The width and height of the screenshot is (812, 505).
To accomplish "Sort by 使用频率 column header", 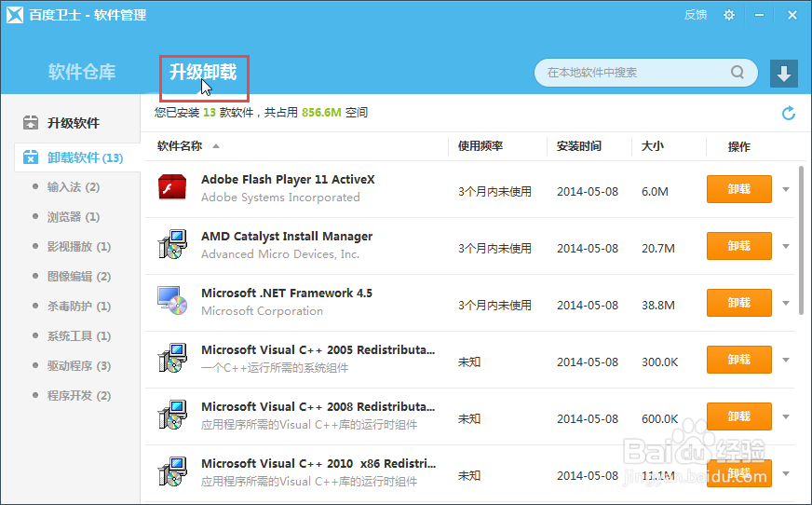I will (480, 146).
